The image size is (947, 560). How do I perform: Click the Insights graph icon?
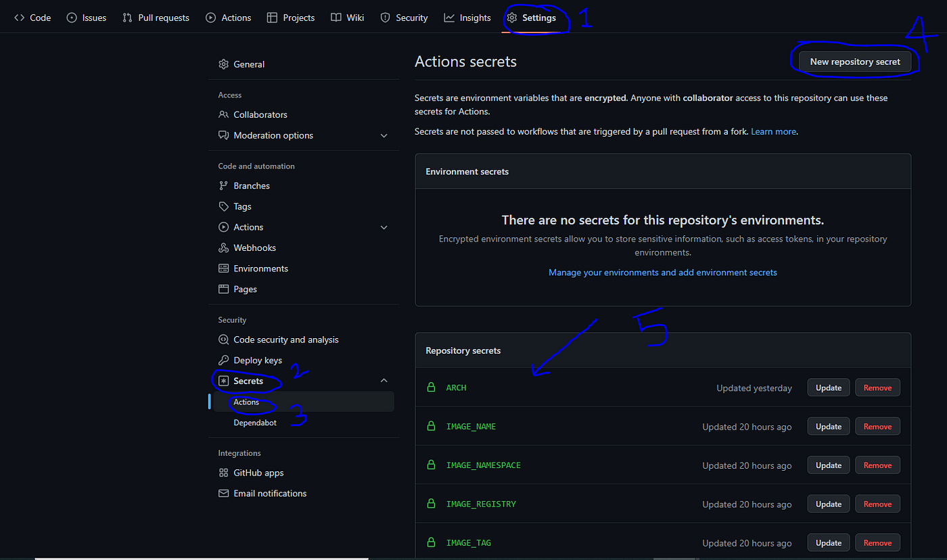[x=449, y=18]
